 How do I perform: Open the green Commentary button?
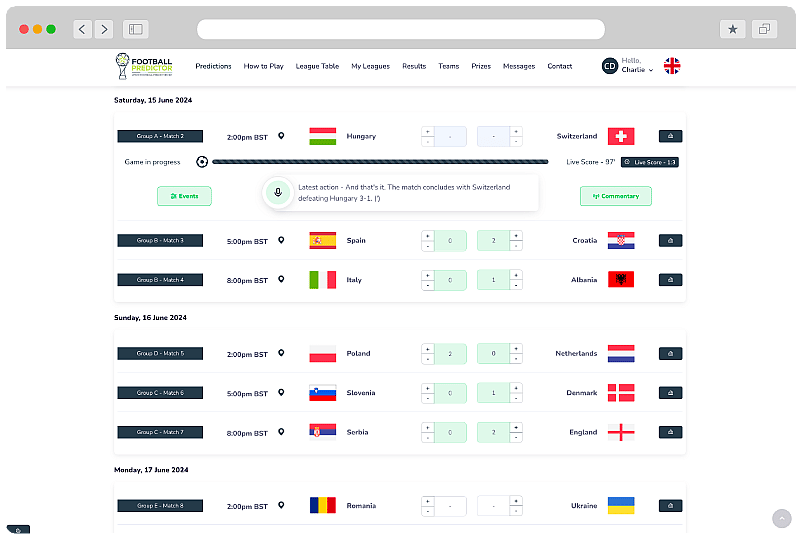(615, 196)
